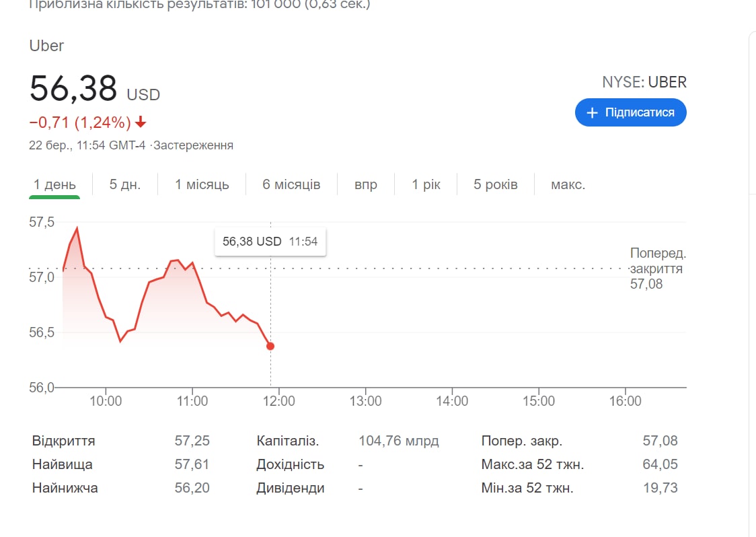Click the 'USD' currency label beside price

coord(143,95)
